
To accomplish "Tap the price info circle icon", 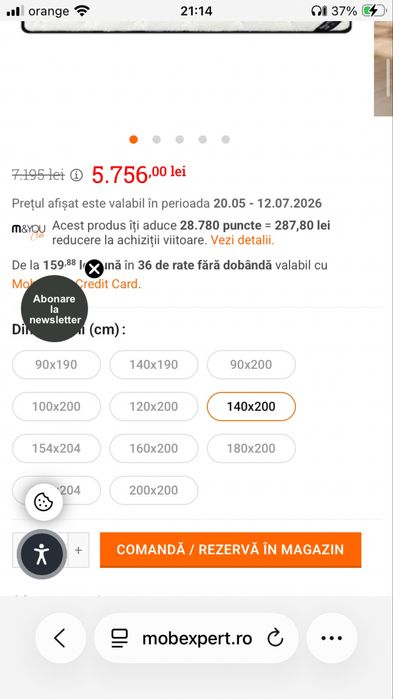I will pos(77,175).
